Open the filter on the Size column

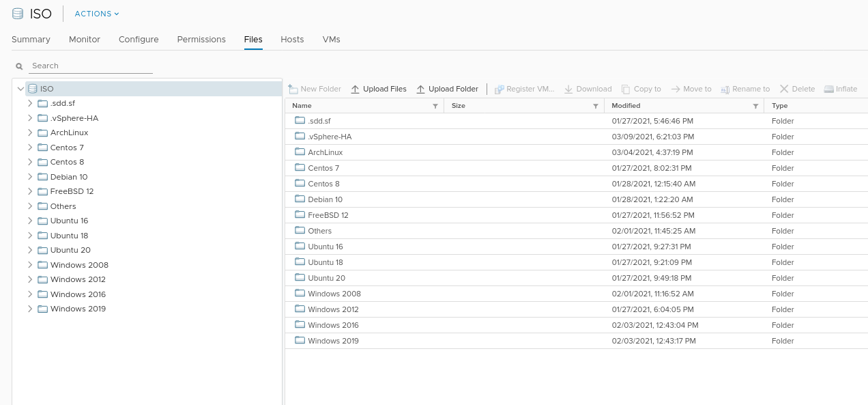tap(596, 106)
